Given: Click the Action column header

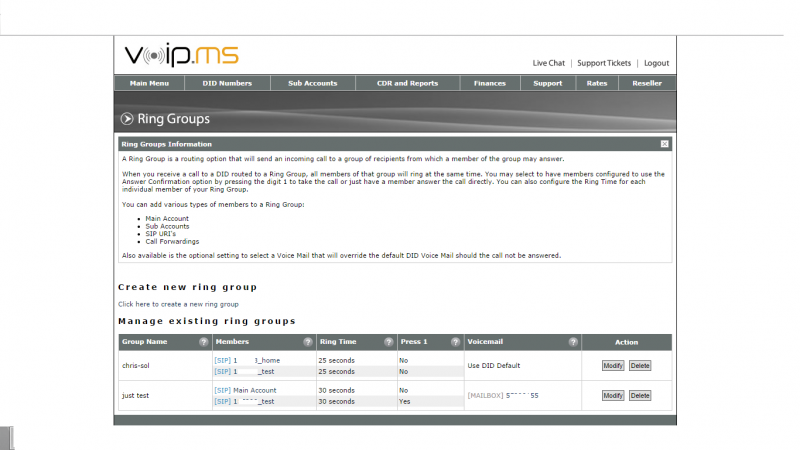Looking at the screenshot, I should pyautogui.click(x=626, y=342).
